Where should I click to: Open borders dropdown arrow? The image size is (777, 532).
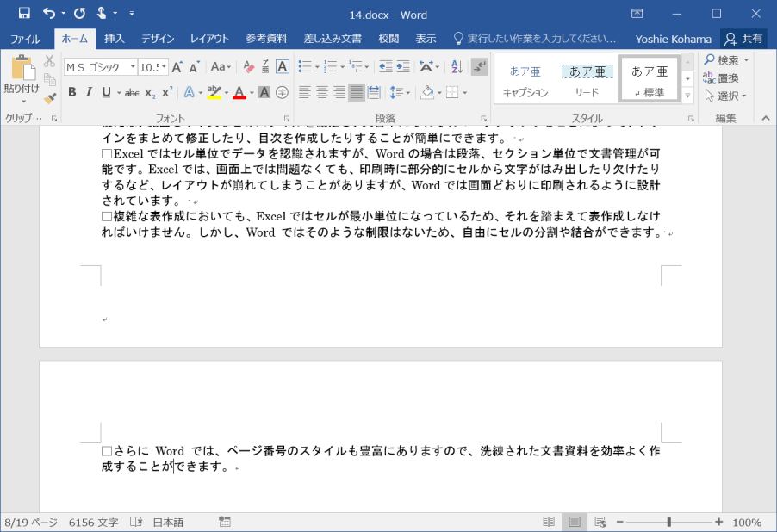pyautogui.click(x=465, y=93)
